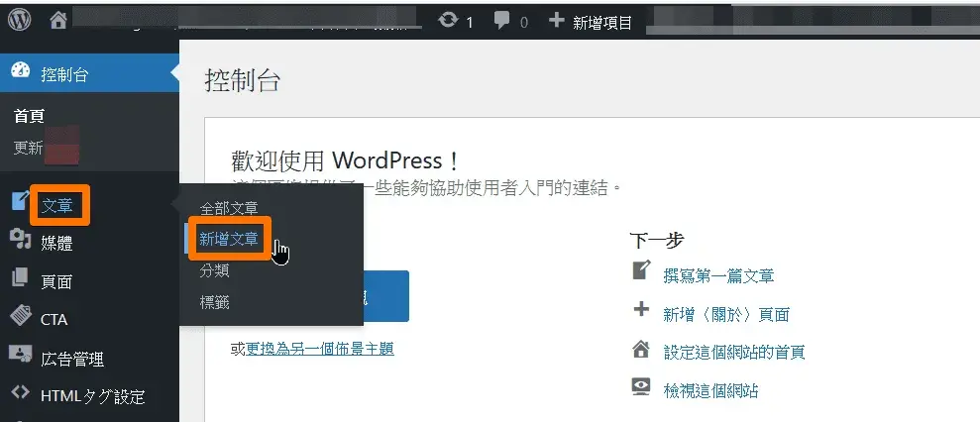The width and height of the screenshot is (980, 422).
Task: Follow the 更換為另一個佈景主題 link
Action: [x=319, y=349]
